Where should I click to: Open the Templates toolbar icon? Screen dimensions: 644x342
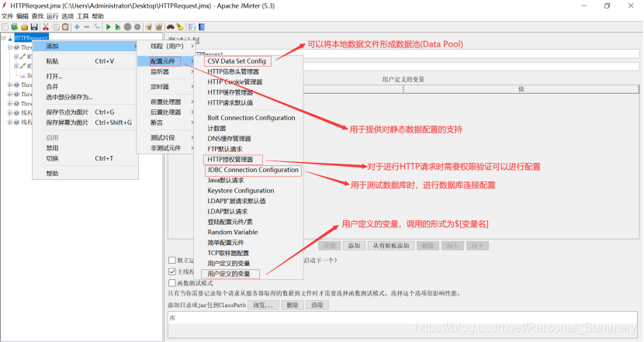[x=15, y=27]
